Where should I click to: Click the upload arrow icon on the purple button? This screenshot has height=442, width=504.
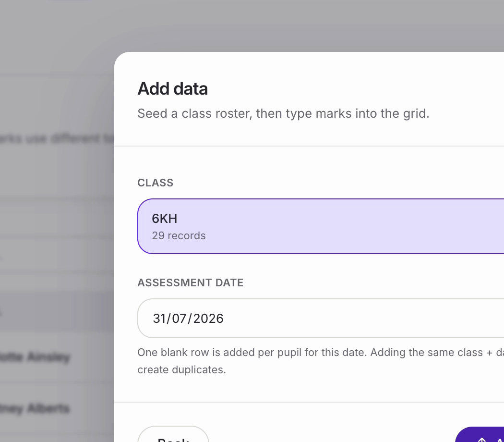coord(481,440)
